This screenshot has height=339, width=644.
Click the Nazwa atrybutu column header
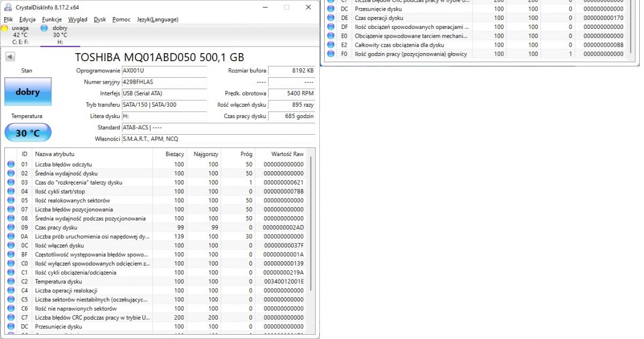pos(93,154)
